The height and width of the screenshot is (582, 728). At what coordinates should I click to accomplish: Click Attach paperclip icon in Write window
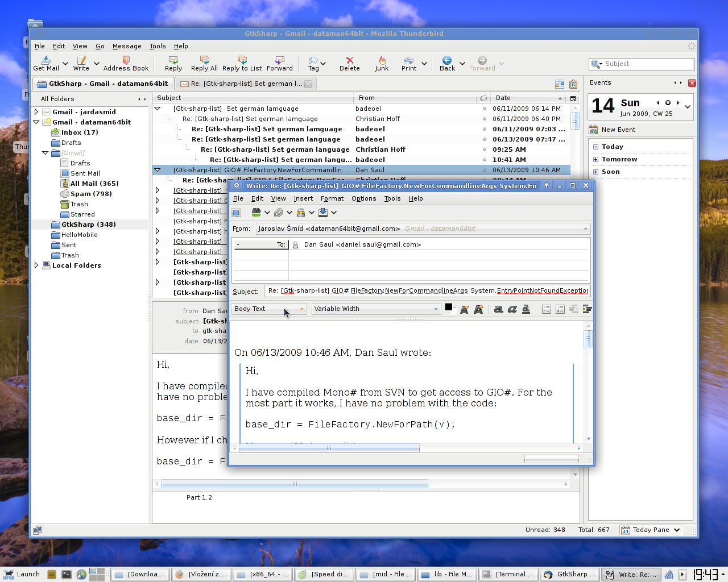coord(278,212)
